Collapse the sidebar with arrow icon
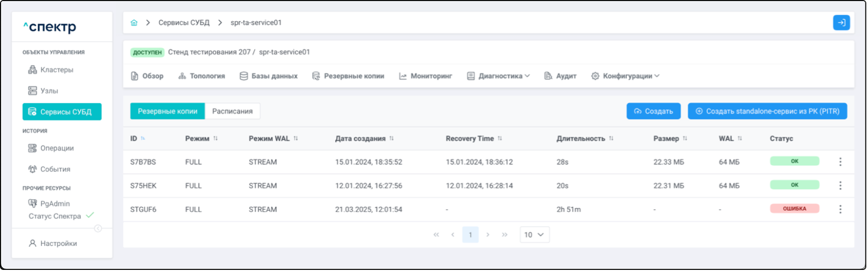 98,228
